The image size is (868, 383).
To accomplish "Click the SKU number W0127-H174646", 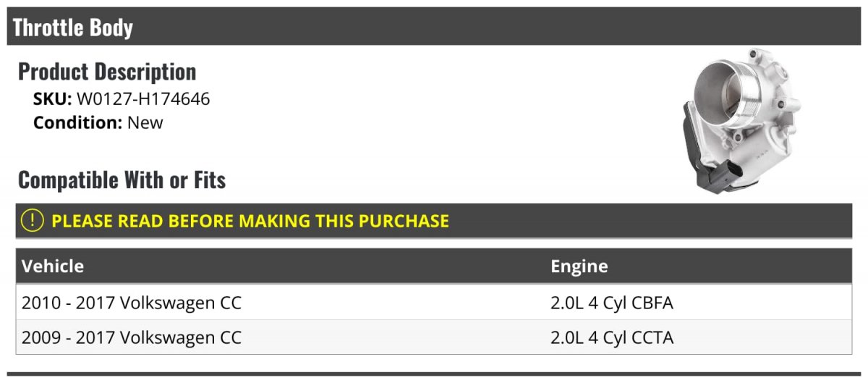I will click(x=143, y=99).
